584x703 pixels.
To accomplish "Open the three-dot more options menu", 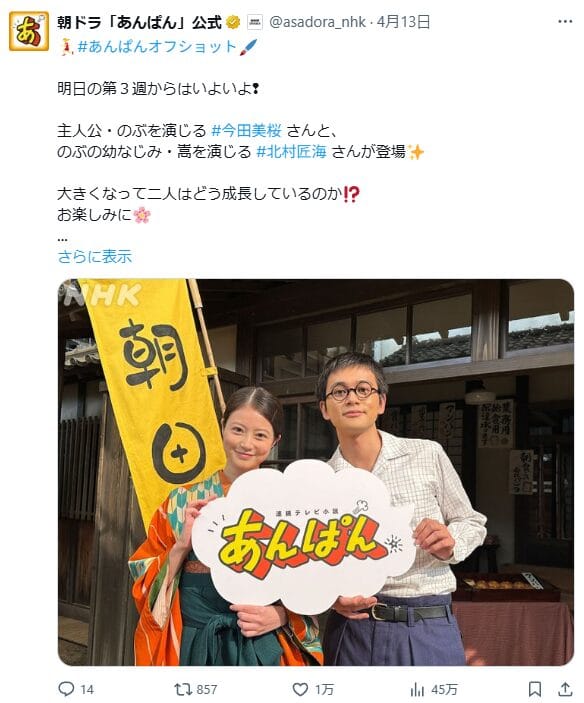I will [x=565, y=21].
